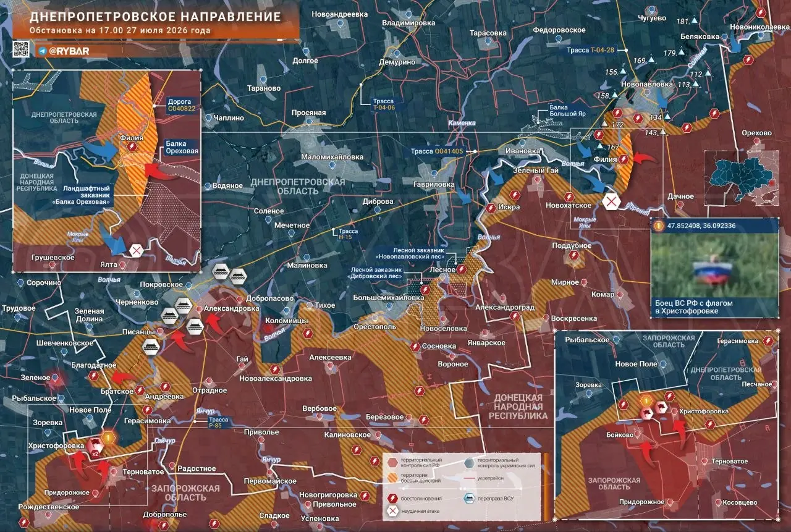Click the QR code under the title

(21, 49)
